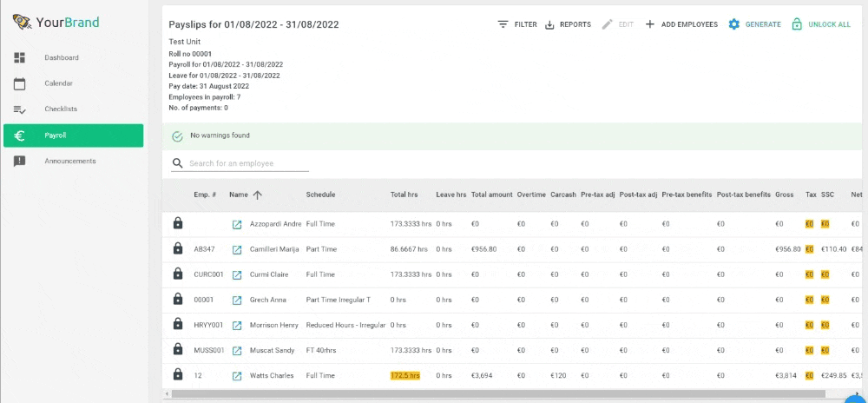Click the Announcements alert icon

19,161
